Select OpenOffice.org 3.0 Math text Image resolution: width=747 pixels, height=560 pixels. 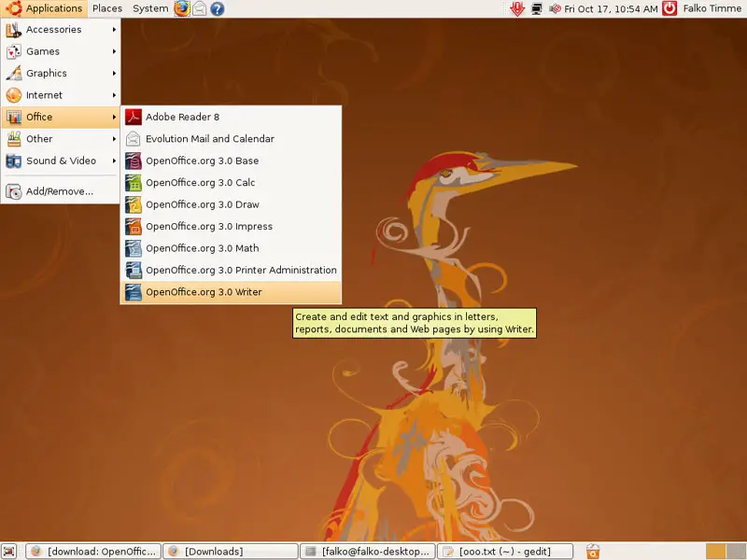[203, 248]
